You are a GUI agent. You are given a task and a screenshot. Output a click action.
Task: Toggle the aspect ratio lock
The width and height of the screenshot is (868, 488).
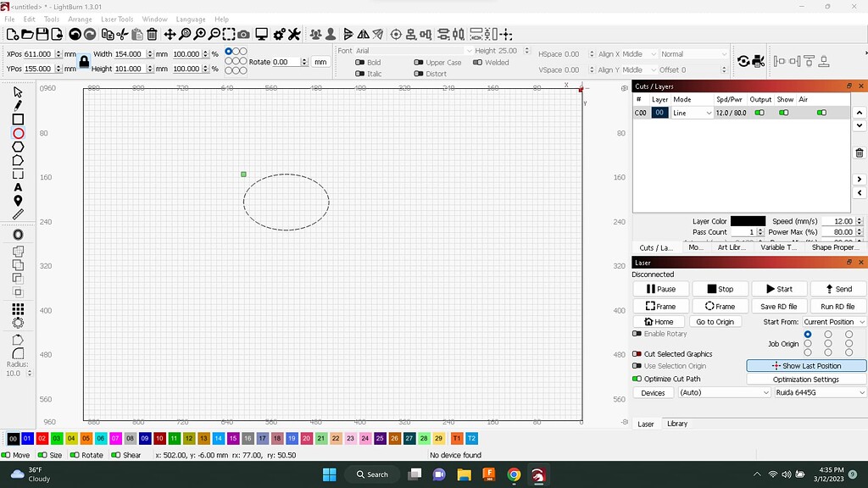coord(84,61)
